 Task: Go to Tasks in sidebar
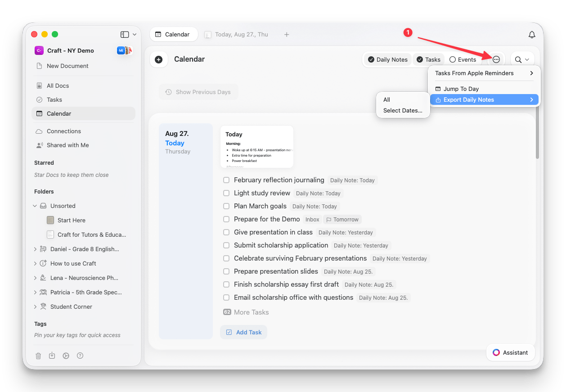[54, 99]
